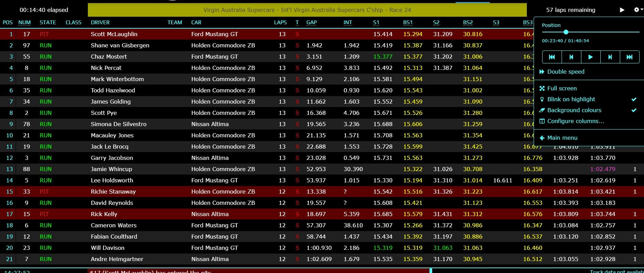Select driver Nick Percat
This screenshot has height=273, width=644.
[106, 68]
